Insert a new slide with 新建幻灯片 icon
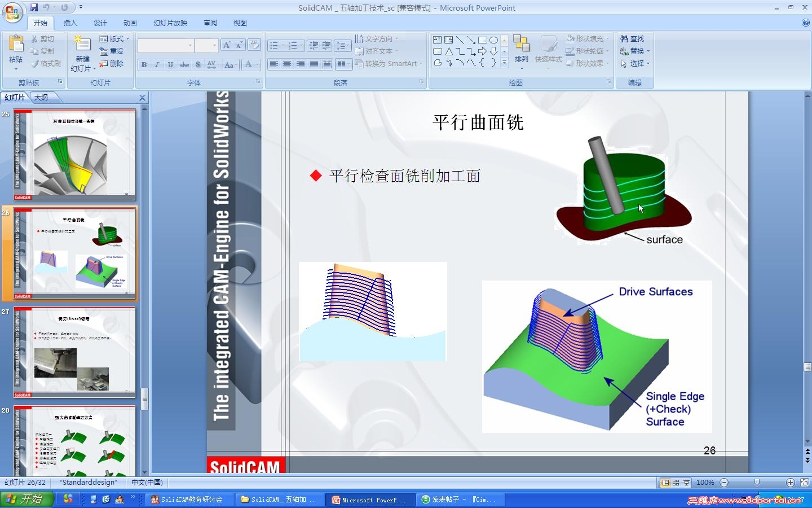This screenshot has width=812, height=508. [x=82, y=45]
